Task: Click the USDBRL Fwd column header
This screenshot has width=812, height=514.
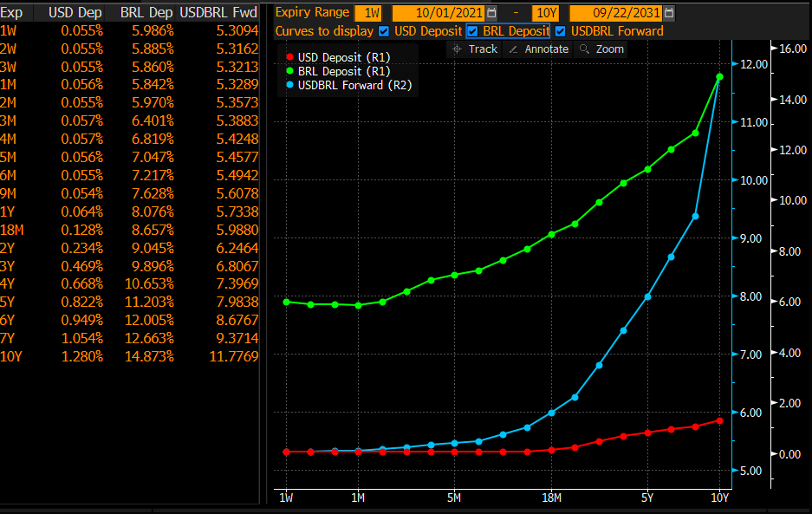Action: [x=218, y=12]
